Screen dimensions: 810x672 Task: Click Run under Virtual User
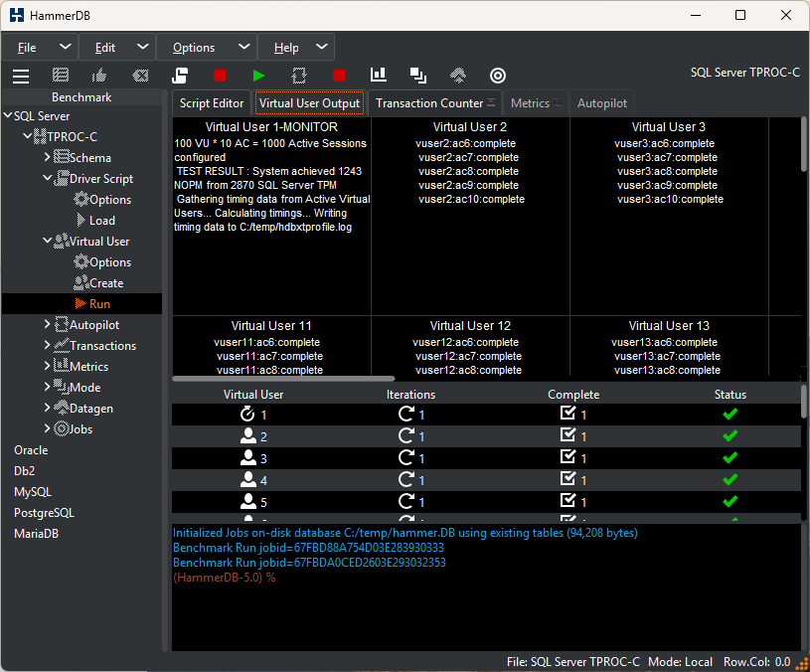pyautogui.click(x=99, y=304)
